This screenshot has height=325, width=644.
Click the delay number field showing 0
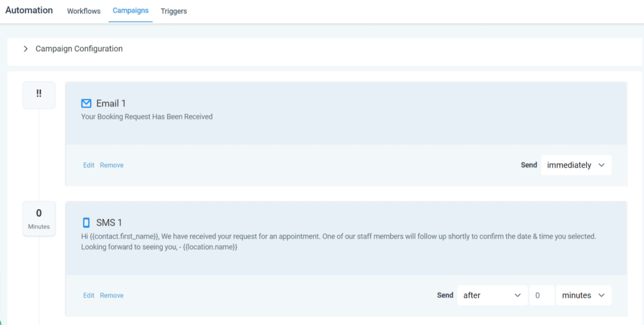click(x=541, y=295)
